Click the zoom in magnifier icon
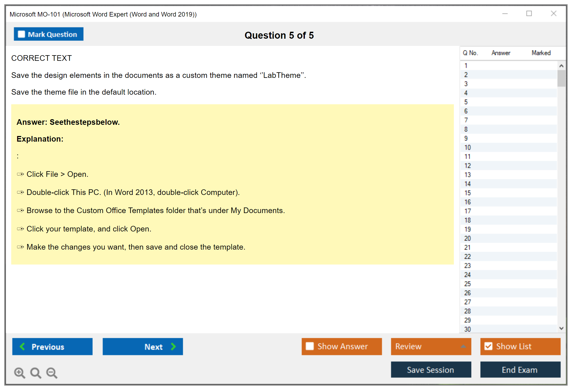 pos(19,373)
